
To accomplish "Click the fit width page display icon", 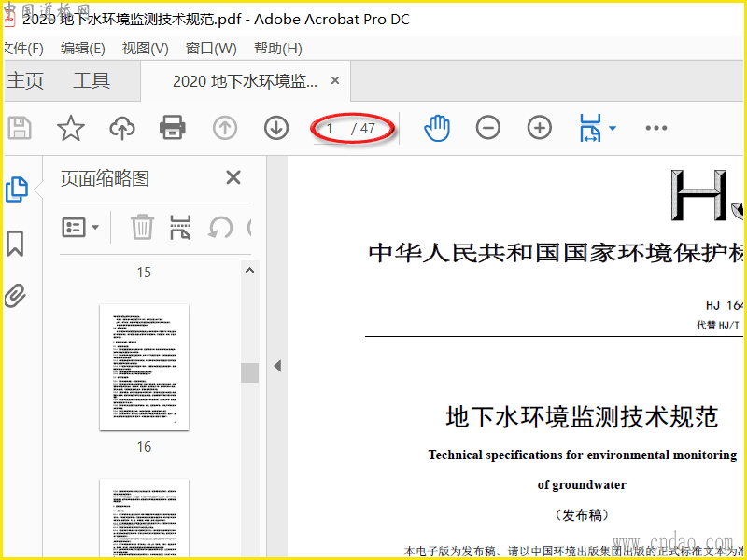I will pyautogui.click(x=591, y=128).
